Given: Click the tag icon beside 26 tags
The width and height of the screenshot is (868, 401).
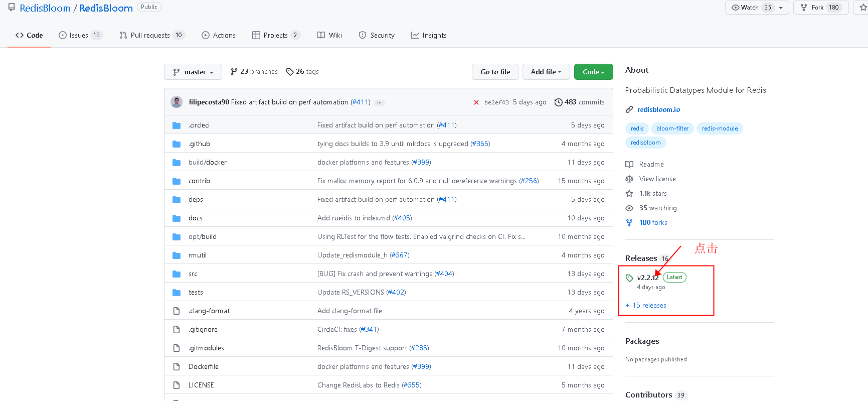Looking at the screenshot, I should [x=290, y=72].
